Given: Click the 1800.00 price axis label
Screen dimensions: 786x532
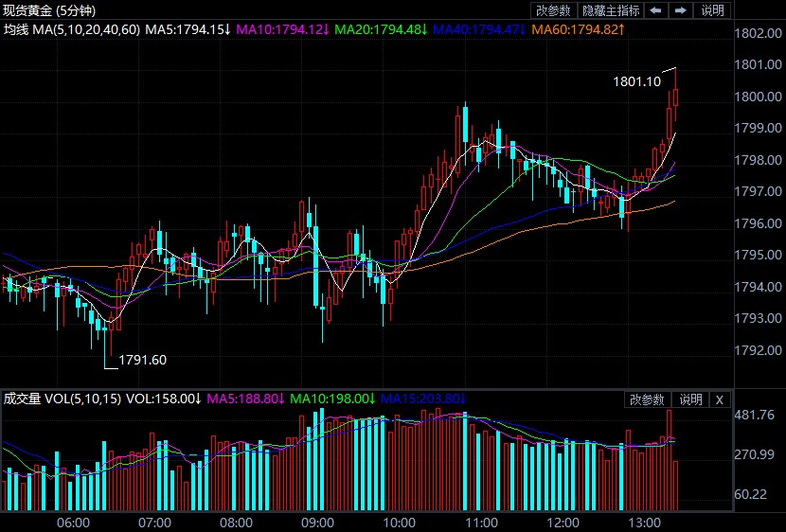Looking at the screenshot, I should (758, 97).
